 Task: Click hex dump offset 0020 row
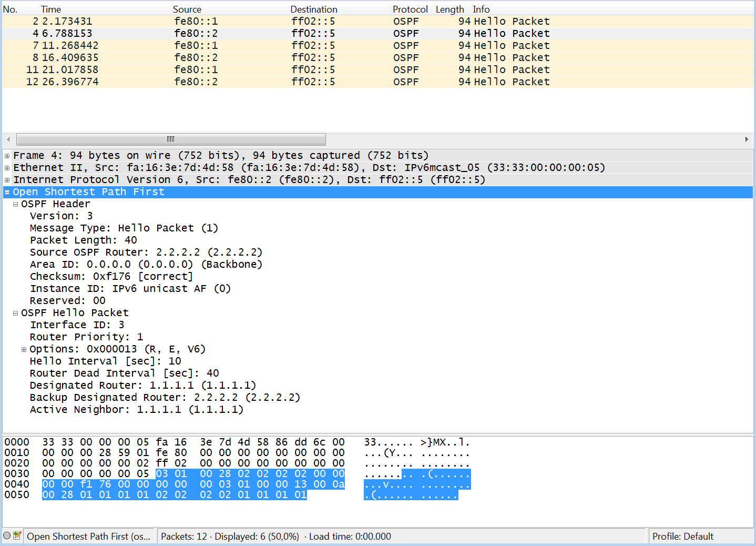237,463
